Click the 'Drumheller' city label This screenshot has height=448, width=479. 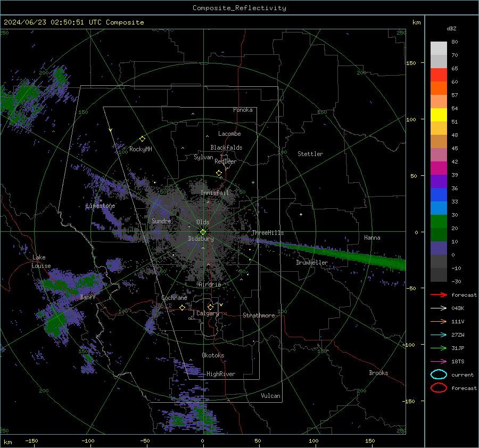(312, 263)
